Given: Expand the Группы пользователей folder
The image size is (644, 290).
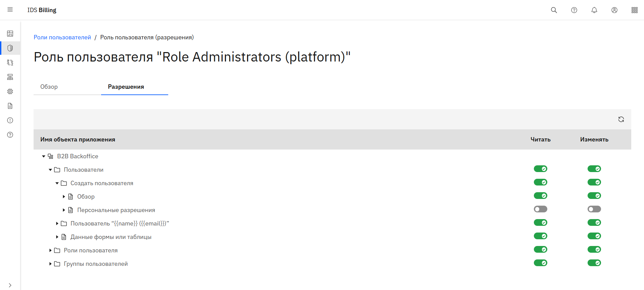Looking at the screenshot, I should 50,264.
